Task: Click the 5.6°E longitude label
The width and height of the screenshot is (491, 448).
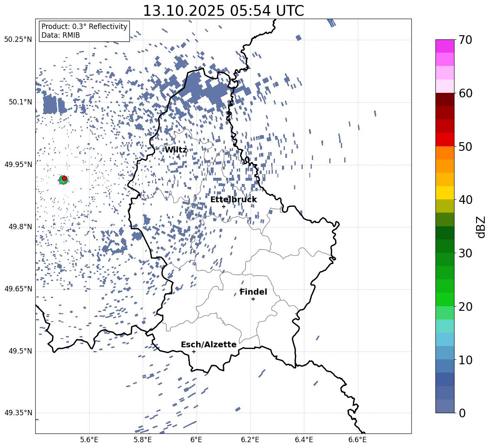Action: point(89,440)
